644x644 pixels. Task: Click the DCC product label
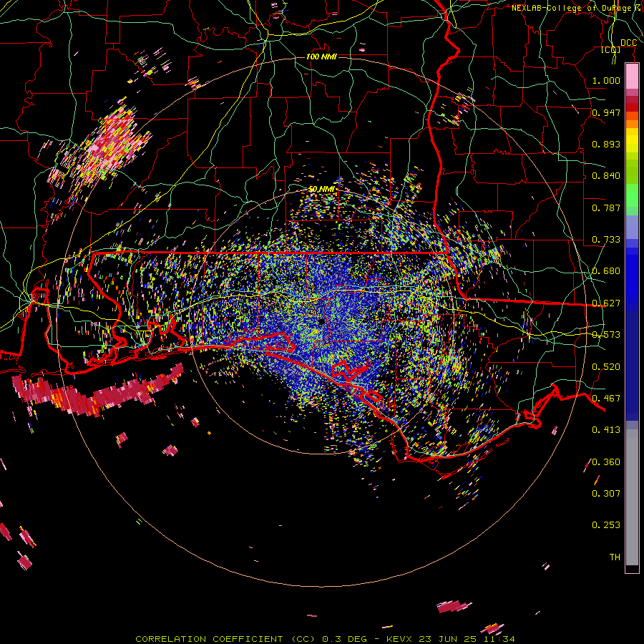coord(628,43)
